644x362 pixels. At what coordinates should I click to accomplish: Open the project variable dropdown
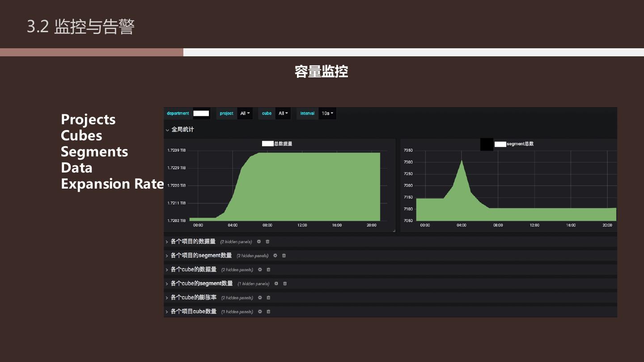(x=245, y=114)
